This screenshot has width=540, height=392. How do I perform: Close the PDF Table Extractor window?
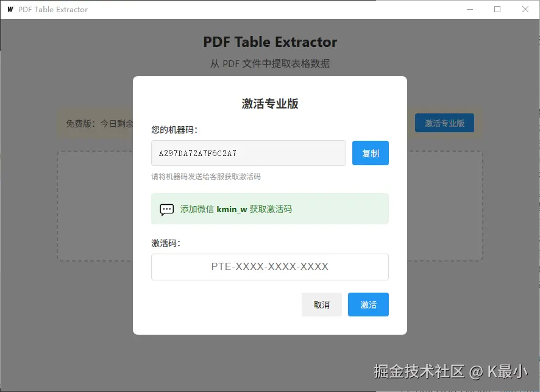525,9
